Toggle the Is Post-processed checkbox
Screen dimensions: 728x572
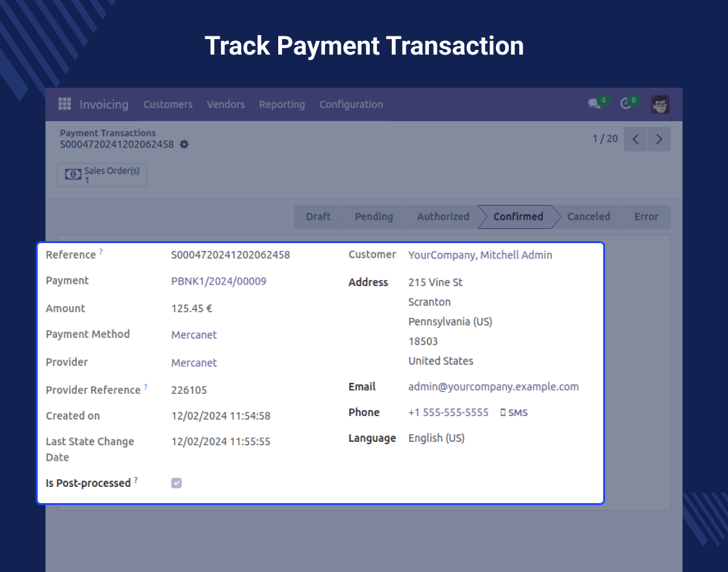point(176,483)
